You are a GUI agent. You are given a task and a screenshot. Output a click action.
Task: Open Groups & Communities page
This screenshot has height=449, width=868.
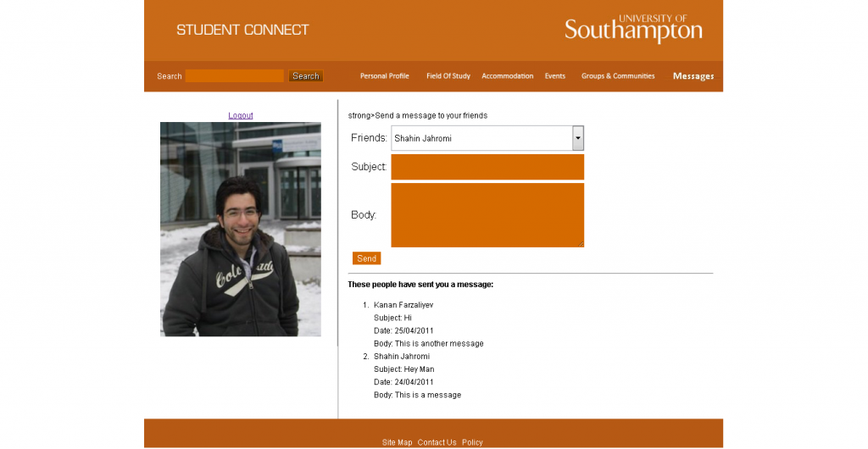point(617,76)
